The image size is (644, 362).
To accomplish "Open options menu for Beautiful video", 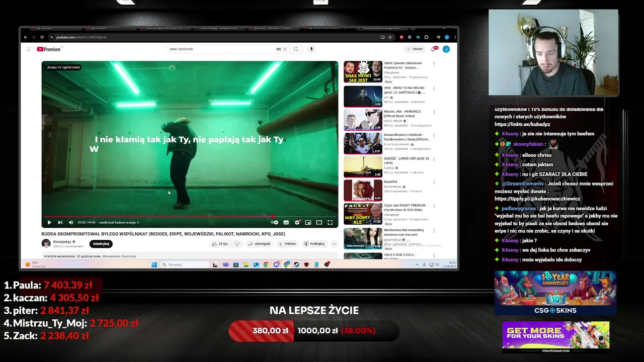I will pyautogui.click(x=434, y=183).
